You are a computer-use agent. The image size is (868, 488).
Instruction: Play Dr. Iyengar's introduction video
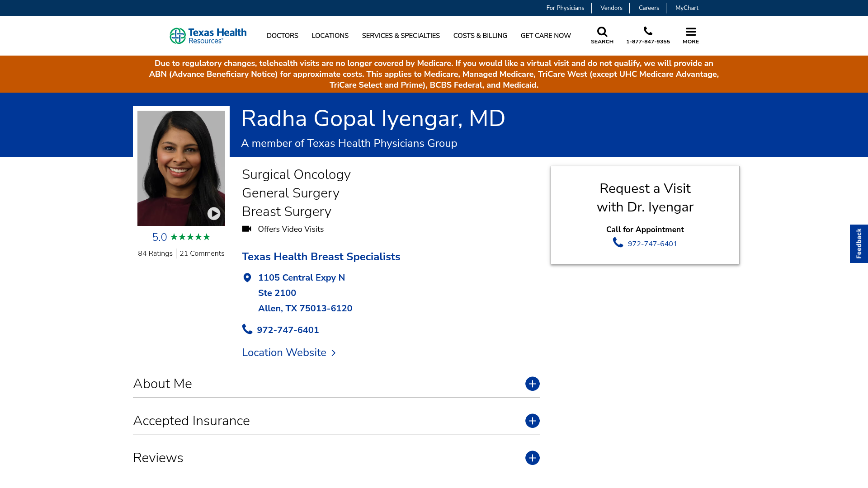(213, 213)
